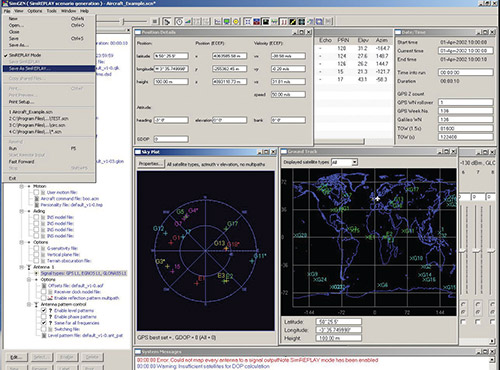Tick the G-sensitivity file checkbox
This screenshot has height=370, width=500.
coord(36,249)
